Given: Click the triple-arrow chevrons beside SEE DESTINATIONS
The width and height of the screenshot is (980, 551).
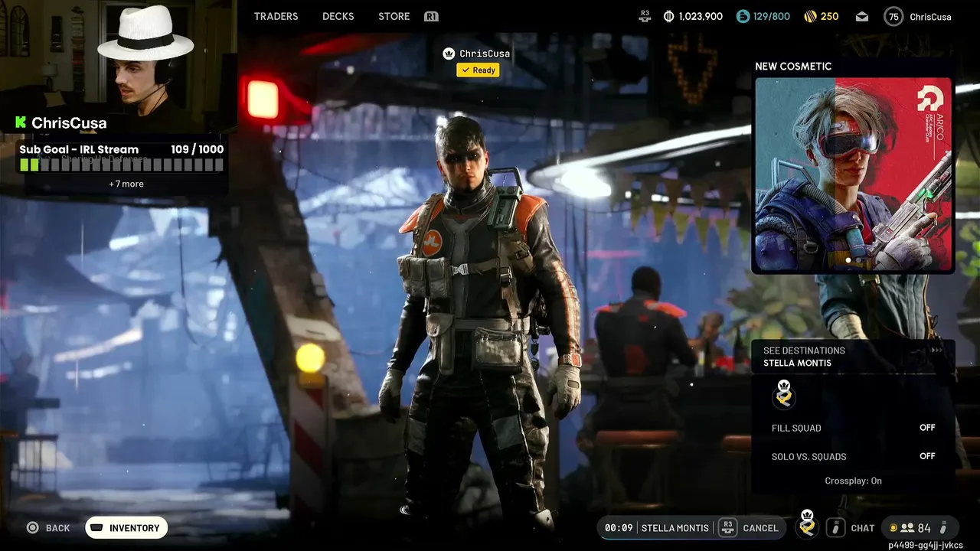Looking at the screenshot, I should click(x=936, y=350).
